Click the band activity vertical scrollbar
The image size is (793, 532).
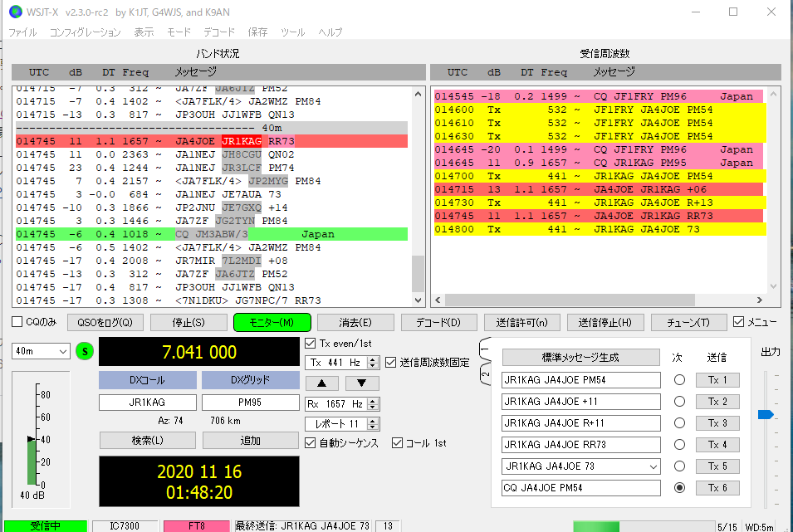pos(418,197)
